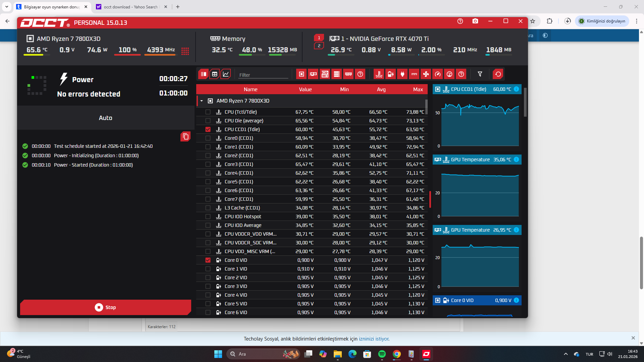Copy the test log with red copy icon
This screenshot has height=362, width=644.
click(x=185, y=136)
